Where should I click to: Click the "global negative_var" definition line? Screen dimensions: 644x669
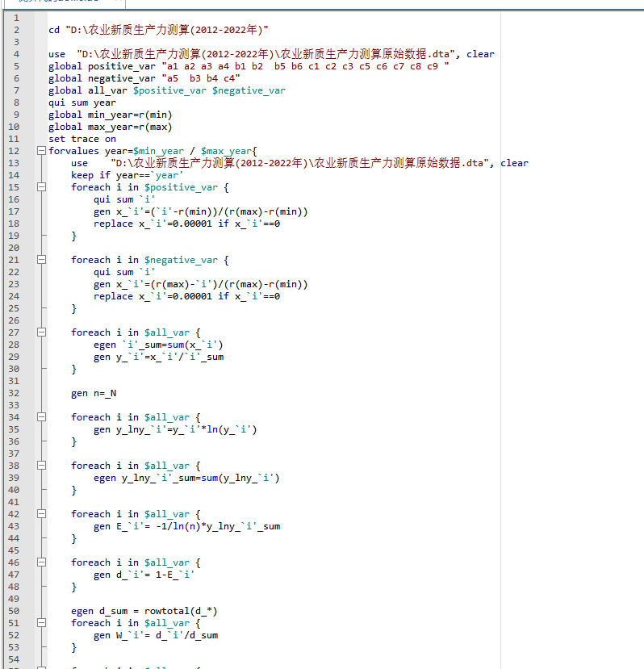pos(144,78)
